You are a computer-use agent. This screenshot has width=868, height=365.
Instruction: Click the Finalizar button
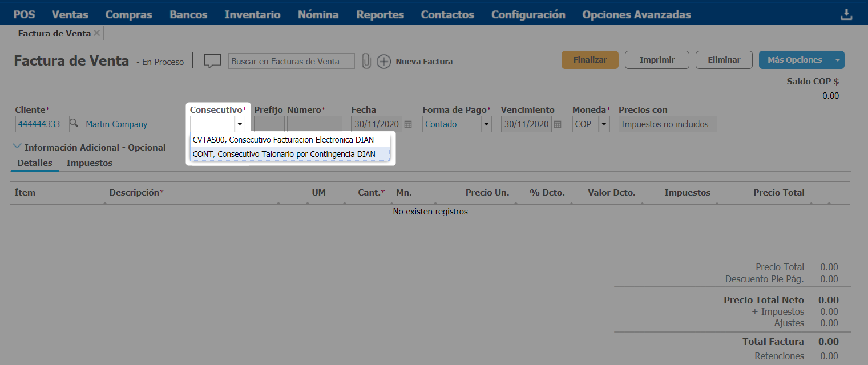point(590,60)
